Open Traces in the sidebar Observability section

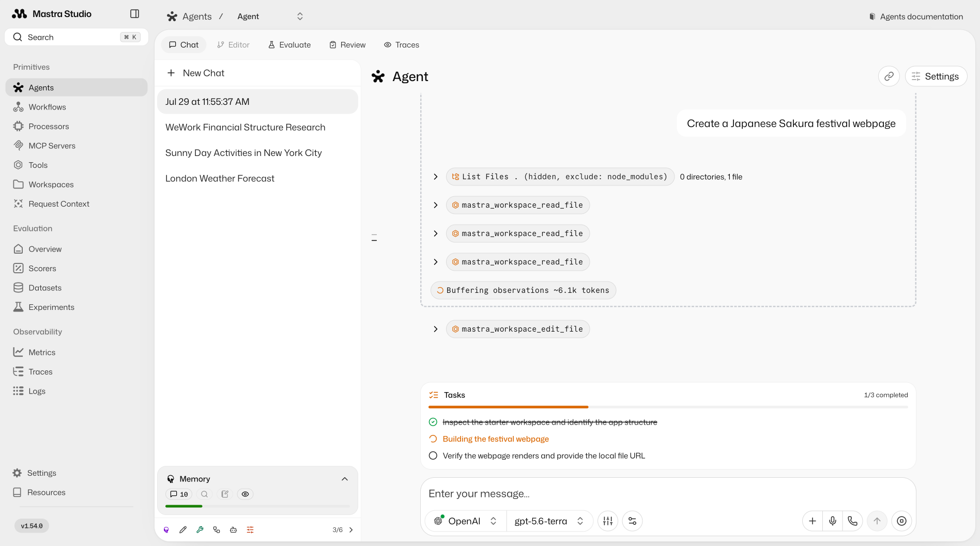[76, 371]
